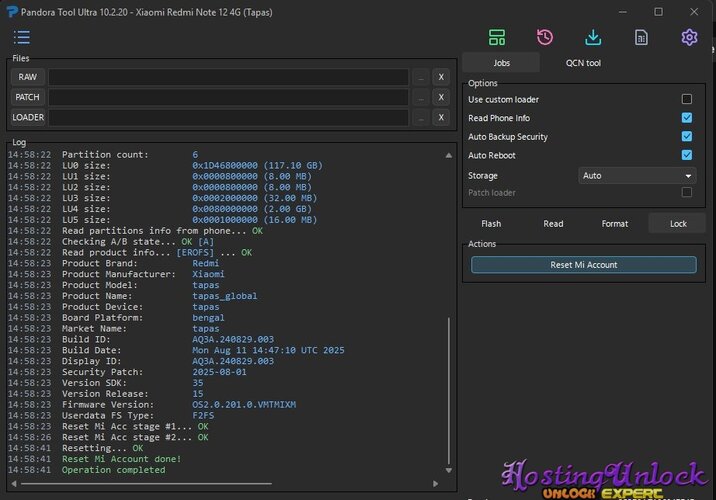716x500 pixels.
Task: Open the Storage Auto dropdown
Action: [x=637, y=176]
